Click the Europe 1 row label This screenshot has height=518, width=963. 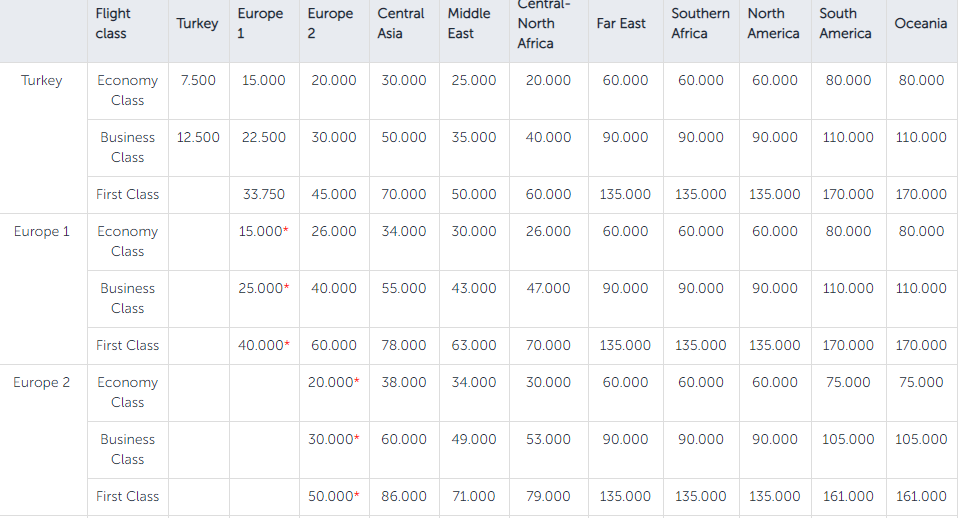41,232
